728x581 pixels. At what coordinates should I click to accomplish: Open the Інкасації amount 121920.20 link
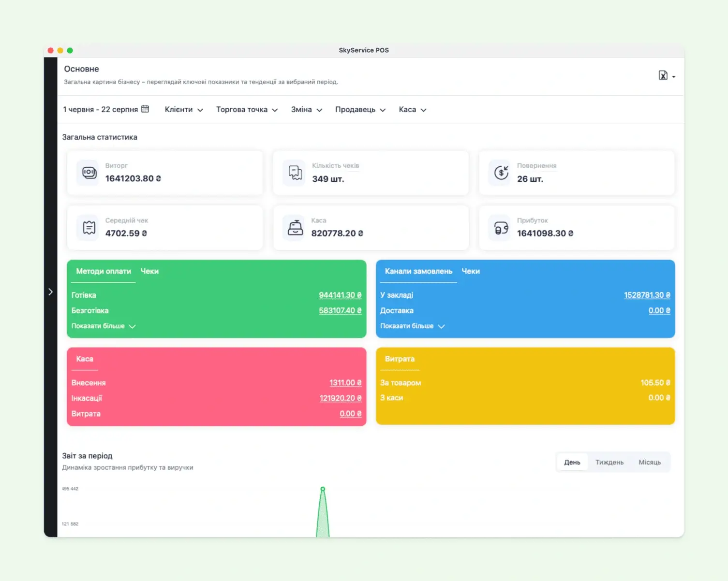click(340, 398)
